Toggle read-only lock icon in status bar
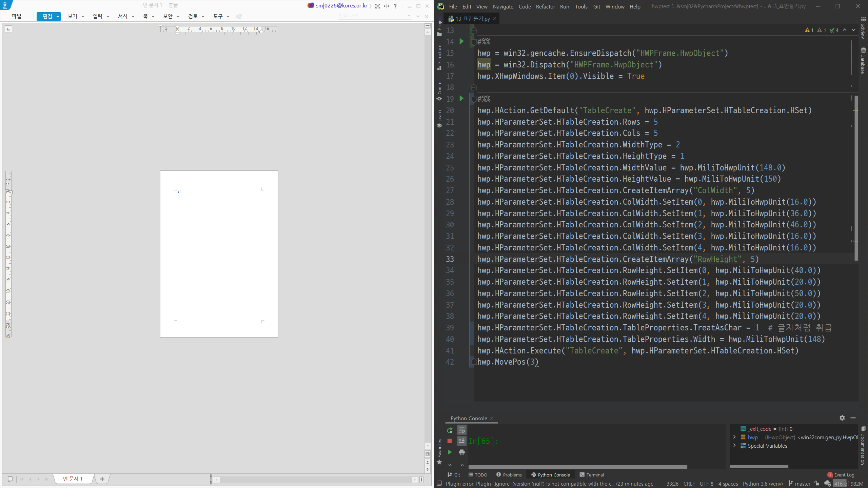Screen dimensions: 868x488 coord(817,484)
